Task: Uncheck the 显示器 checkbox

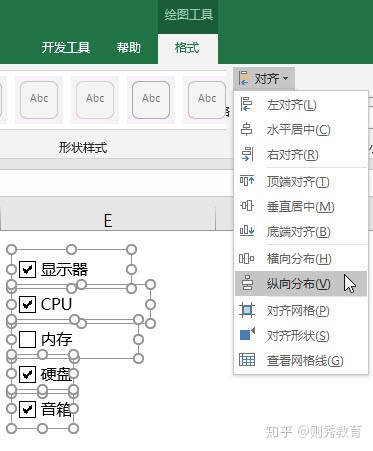Action: pos(27,269)
